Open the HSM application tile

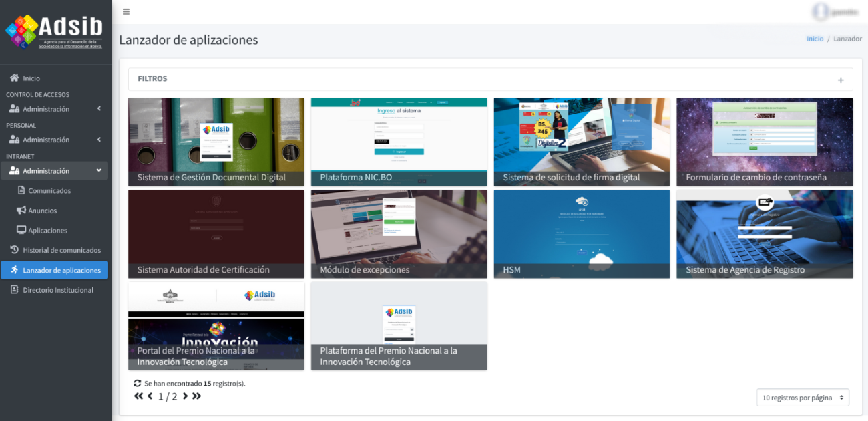[x=582, y=234]
